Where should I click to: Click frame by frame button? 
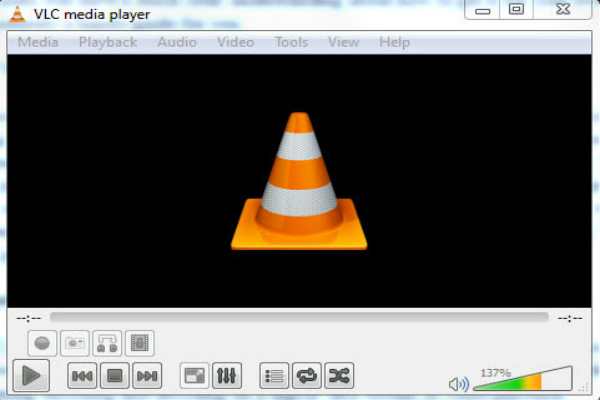[139, 343]
